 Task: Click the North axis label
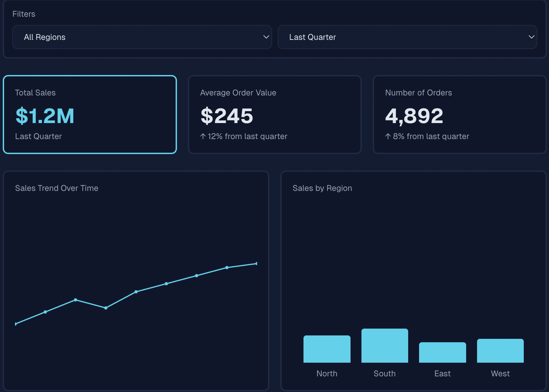pos(327,373)
